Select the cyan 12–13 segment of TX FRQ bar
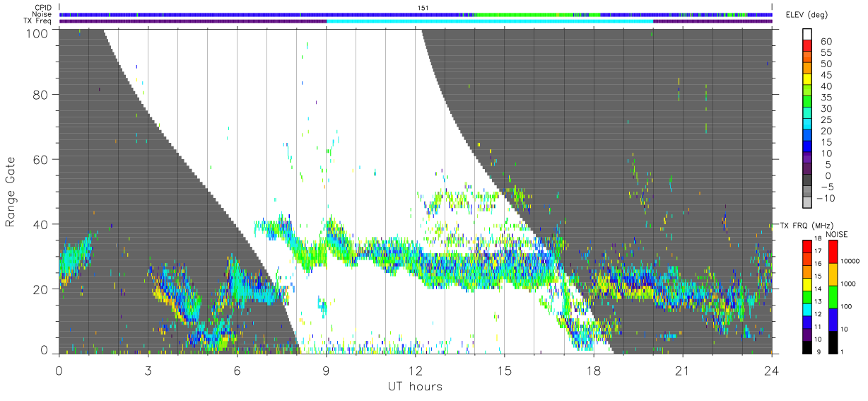Image resolution: width=868 pixels, height=401 pixels. tap(807, 309)
